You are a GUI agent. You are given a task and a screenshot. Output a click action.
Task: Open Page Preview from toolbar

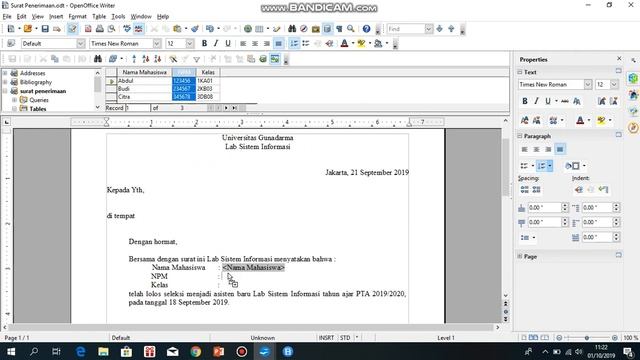pyautogui.click(x=111, y=29)
